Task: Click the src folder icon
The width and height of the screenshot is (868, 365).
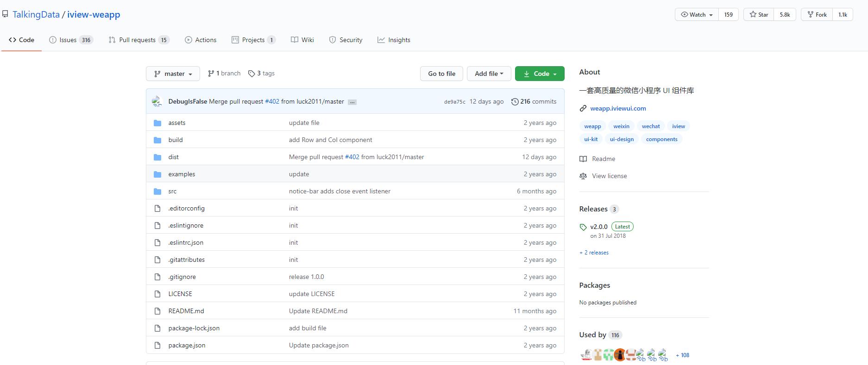Action: (x=157, y=191)
